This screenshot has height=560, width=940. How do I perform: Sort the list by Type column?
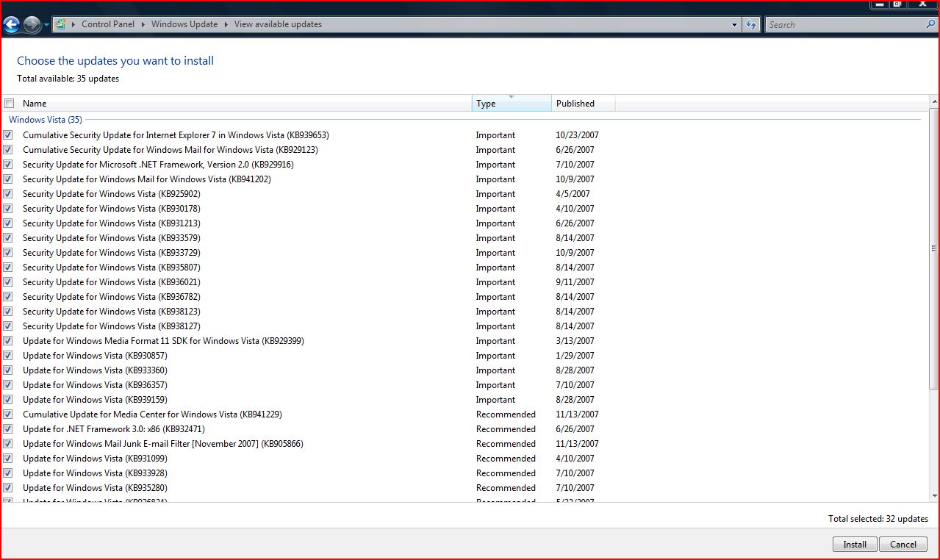point(512,104)
